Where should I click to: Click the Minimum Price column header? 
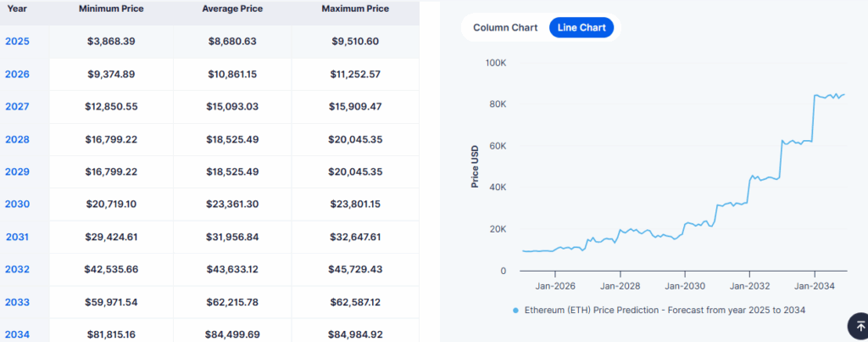(x=111, y=8)
